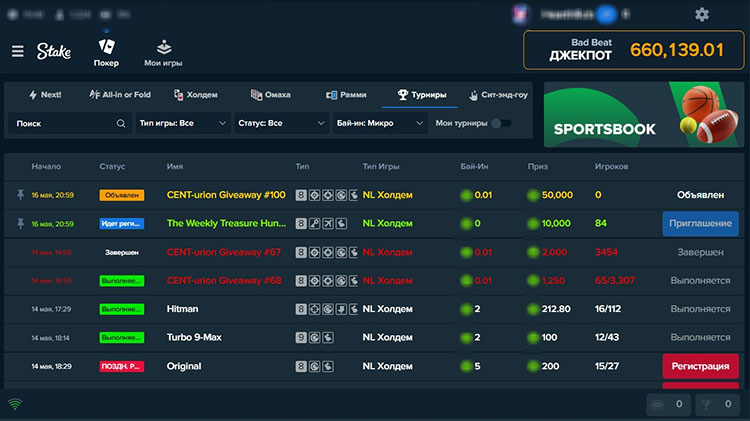Click the Выполняется text in Hitman row
The image size is (750, 421).
point(700,309)
